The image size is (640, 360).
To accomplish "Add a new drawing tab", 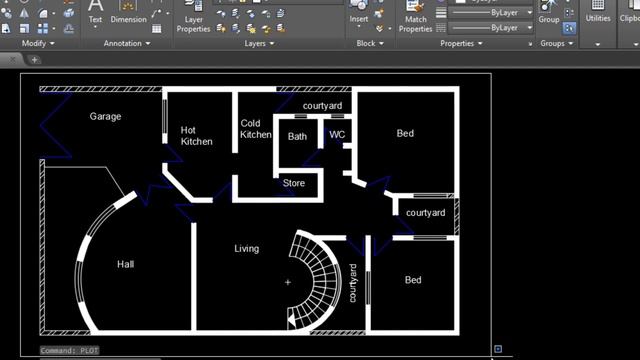I will [x=34, y=60].
